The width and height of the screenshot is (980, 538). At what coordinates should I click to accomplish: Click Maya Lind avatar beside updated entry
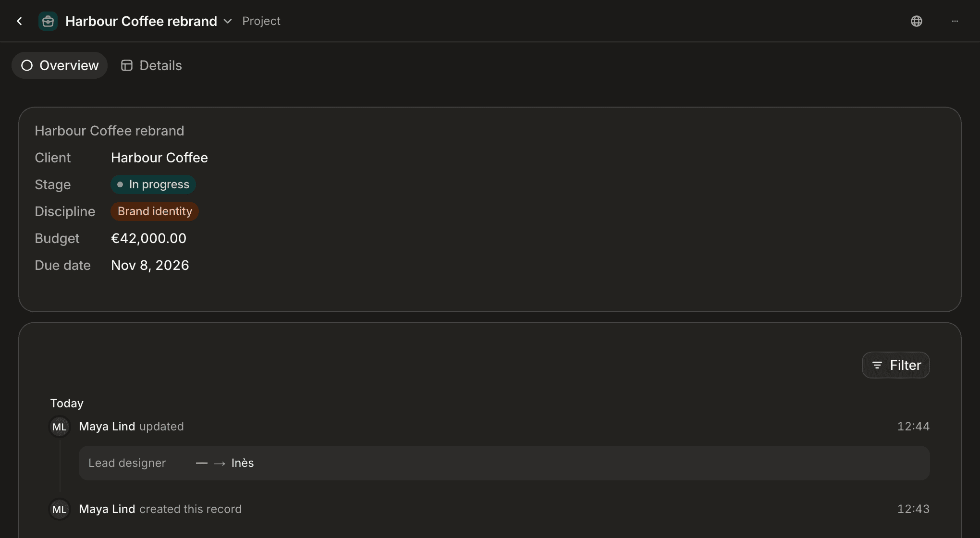pyautogui.click(x=60, y=427)
